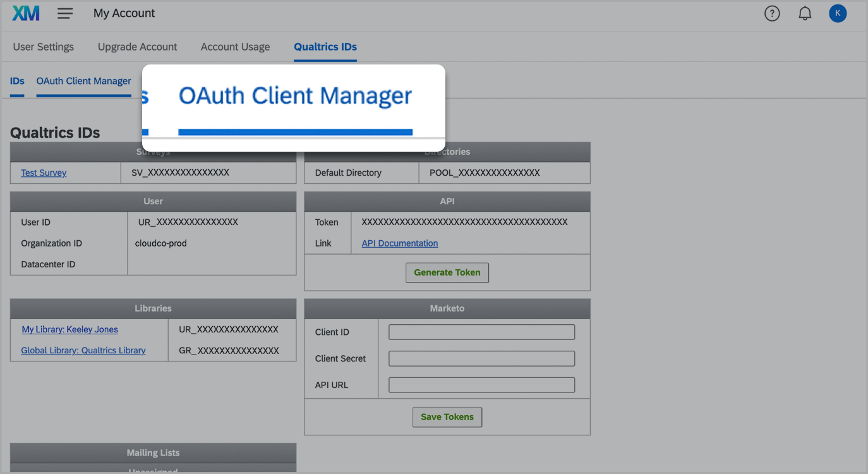The image size is (868, 474).
Task: Open the help question mark icon
Action: (772, 13)
